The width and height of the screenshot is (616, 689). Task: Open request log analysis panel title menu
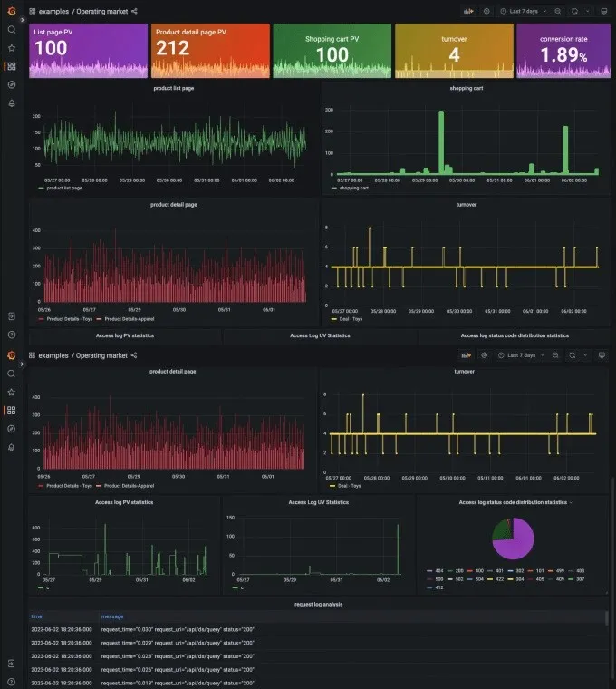[x=318, y=604]
